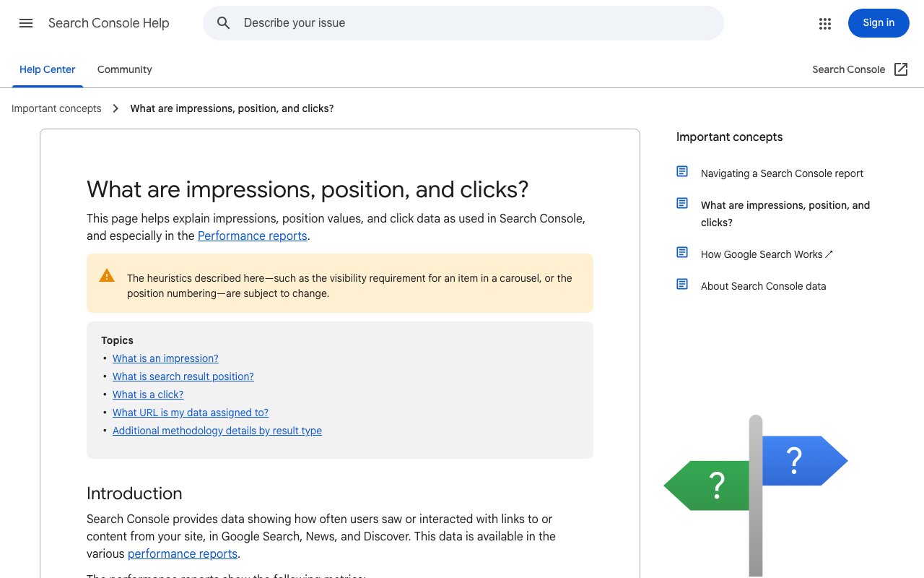Click the breadcrumb chevron arrow
Image resolution: width=924 pixels, height=578 pixels.
click(115, 108)
